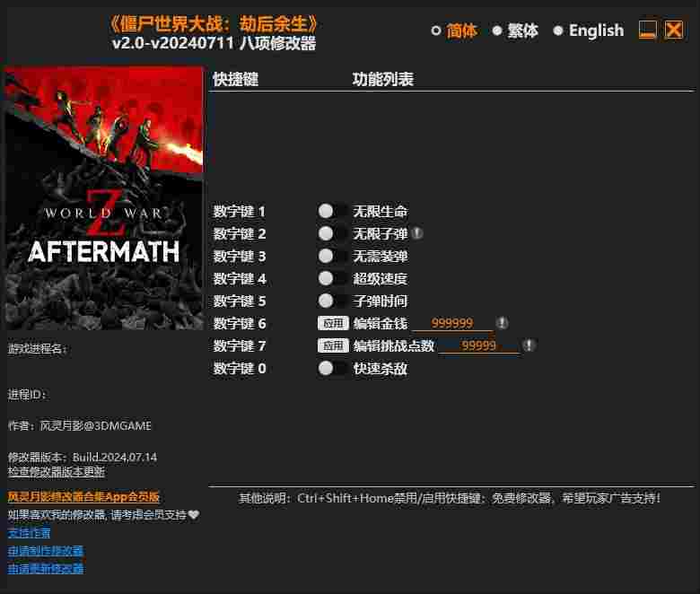The height and width of the screenshot is (594, 700).
Task: Click the 编辑金钱 label text
Action: tap(380, 324)
